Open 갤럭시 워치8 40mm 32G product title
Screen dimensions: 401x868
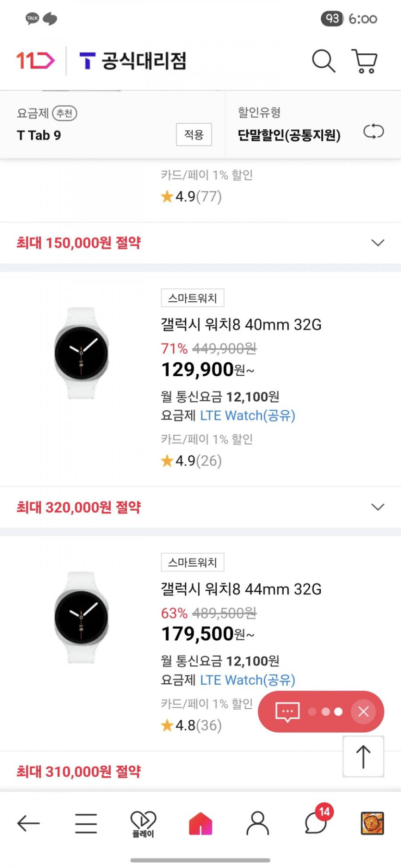[241, 325]
